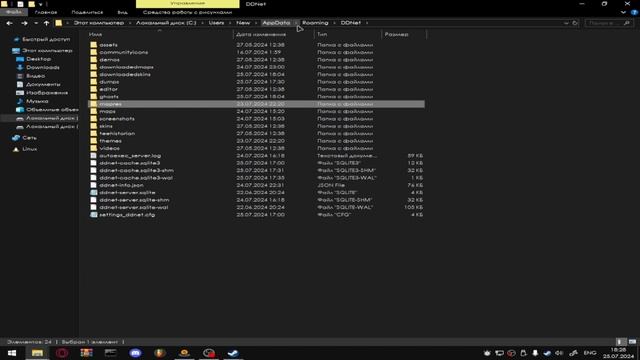Open Изображения in the sidebar
The height and width of the screenshot is (360, 640).
tap(47, 93)
